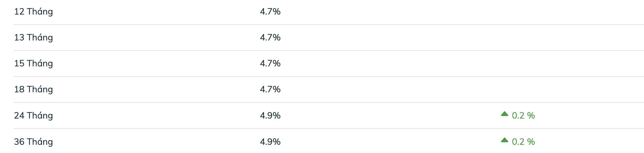
Task: Select the 13 Tháng term label
Action: coord(33,38)
